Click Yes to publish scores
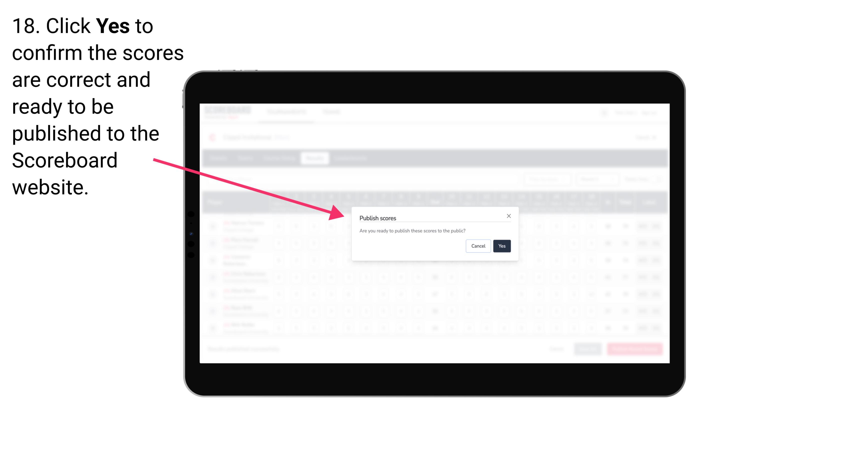The width and height of the screenshot is (868, 467). (502, 245)
